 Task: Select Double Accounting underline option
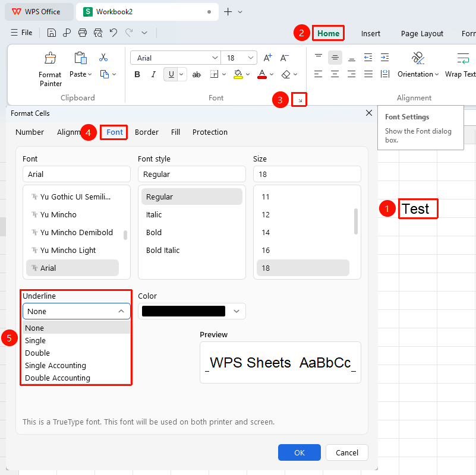77,378
